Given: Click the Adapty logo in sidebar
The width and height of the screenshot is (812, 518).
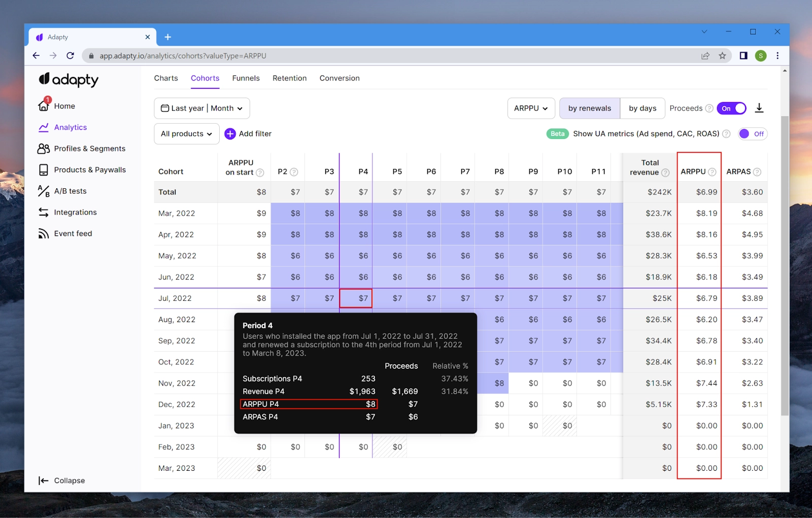Looking at the screenshot, I should pos(69,80).
